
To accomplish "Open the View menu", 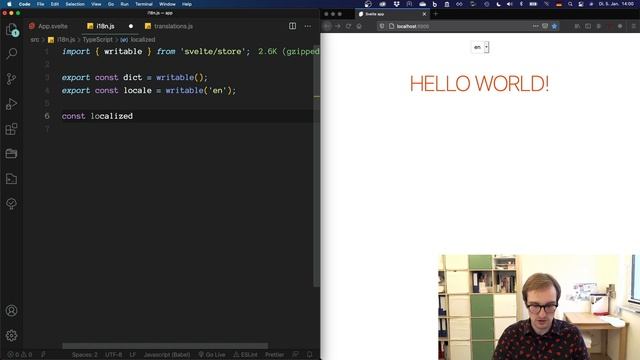I will click(96, 4).
